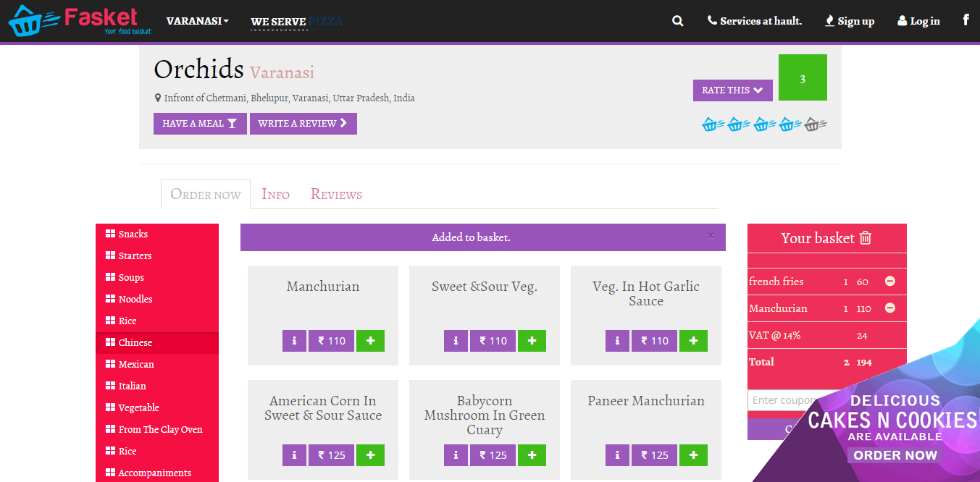Show info for American Corn dish
Image resolution: width=980 pixels, height=482 pixels.
[x=294, y=455]
